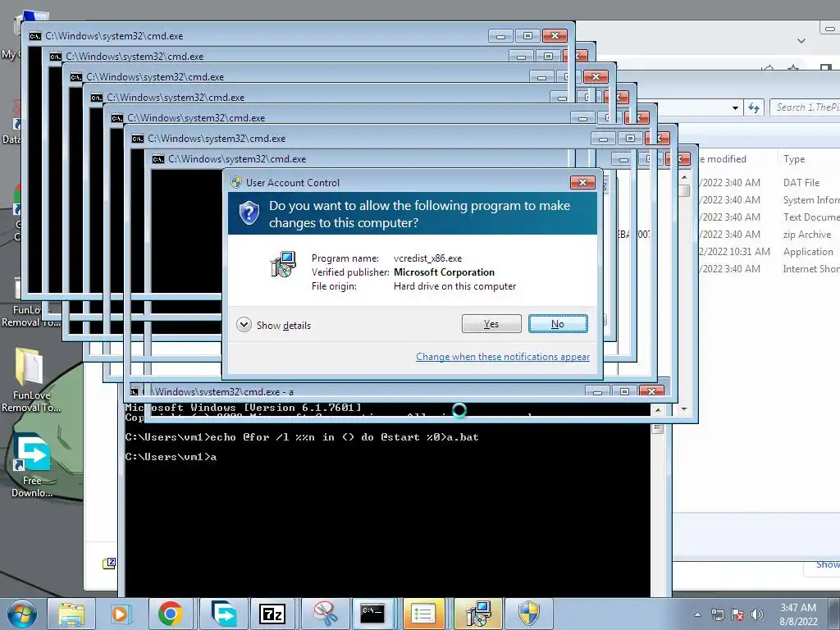Click the UAC shield question icon
Image resolution: width=840 pixels, height=630 pixels.
click(249, 213)
